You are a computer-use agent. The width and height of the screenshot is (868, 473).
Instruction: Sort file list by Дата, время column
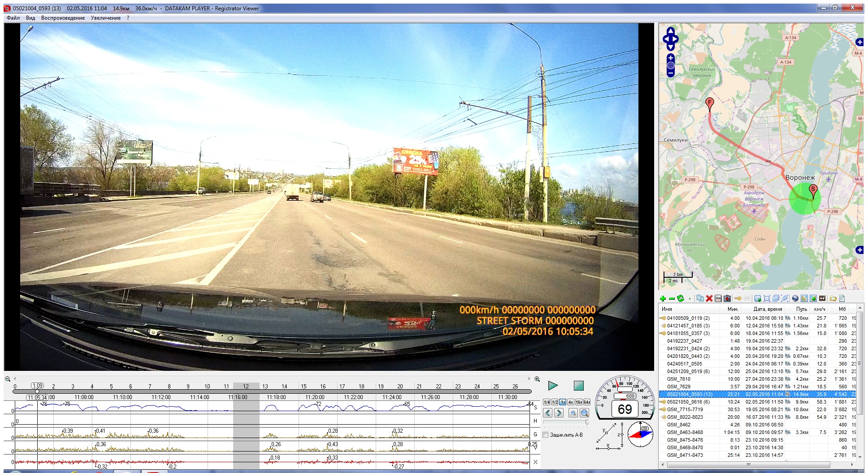767,309
